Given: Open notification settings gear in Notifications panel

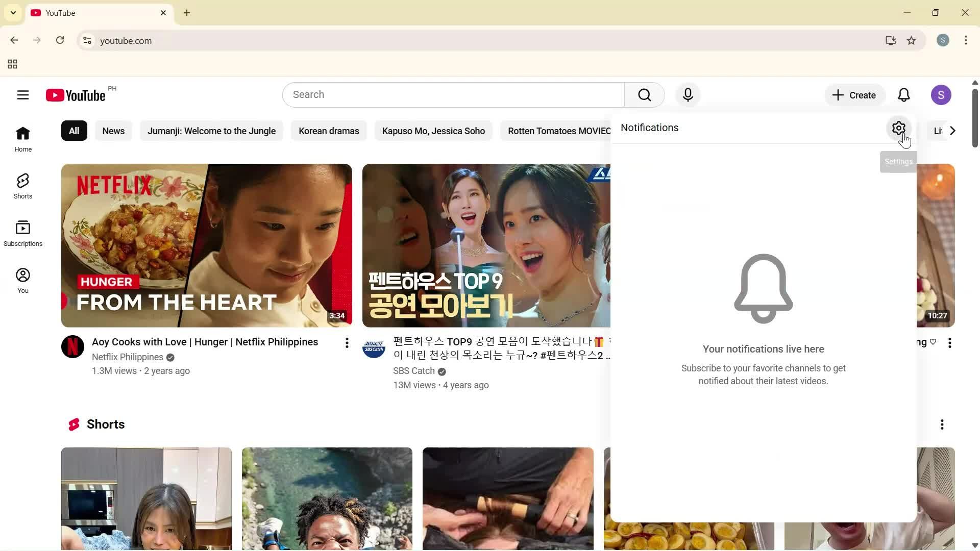Looking at the screenshot, I should point(898,128).
